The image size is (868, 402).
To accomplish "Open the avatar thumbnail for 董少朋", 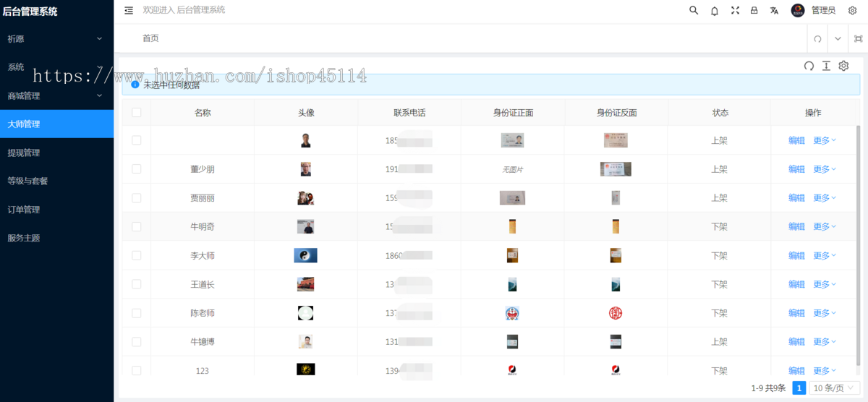I will [306, 169].
